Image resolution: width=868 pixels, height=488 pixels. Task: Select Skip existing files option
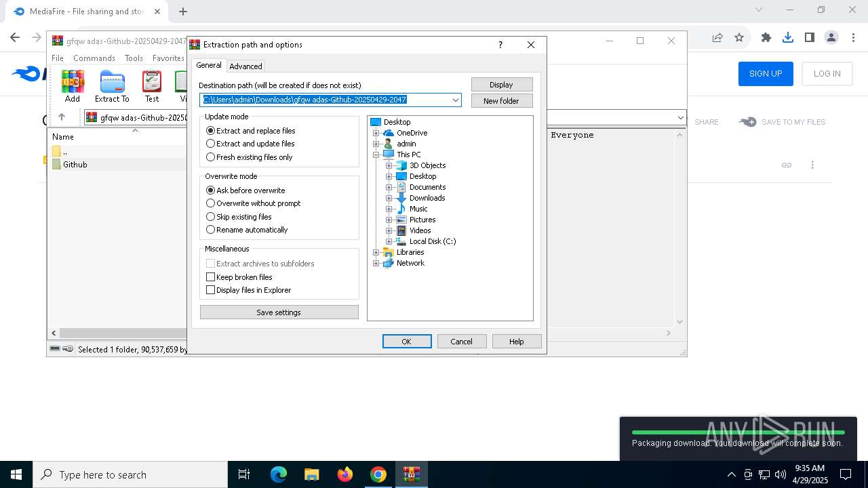[x=239, y=217]
